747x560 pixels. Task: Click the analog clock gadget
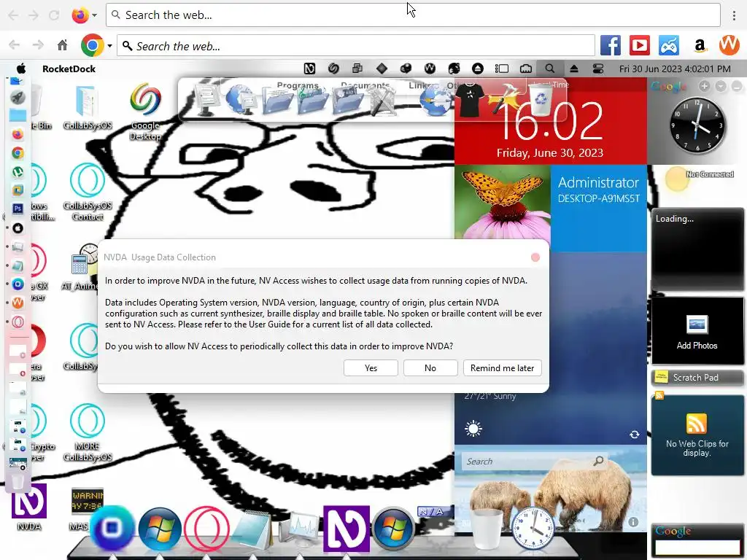(x=697, y=125)
